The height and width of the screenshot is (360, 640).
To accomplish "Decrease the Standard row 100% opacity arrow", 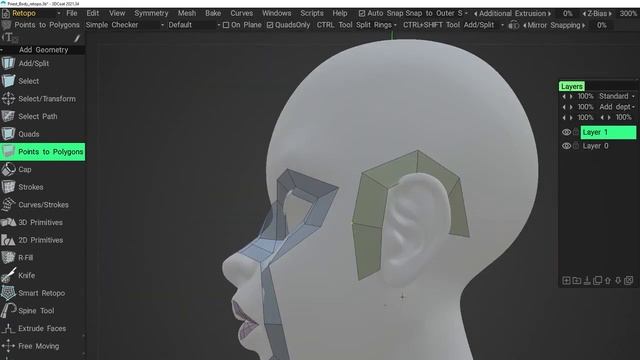I will click(x=564, y=96).
